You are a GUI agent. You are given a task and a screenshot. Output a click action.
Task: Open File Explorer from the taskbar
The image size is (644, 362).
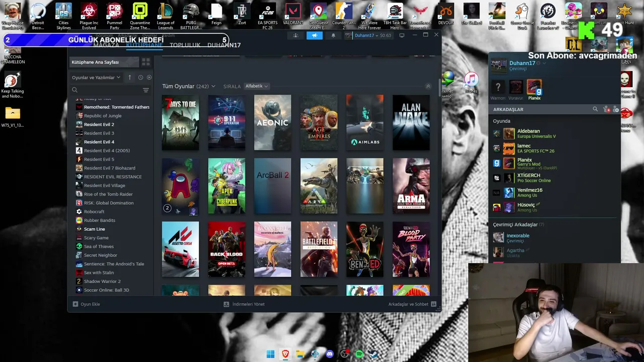[x=300, y=354]
